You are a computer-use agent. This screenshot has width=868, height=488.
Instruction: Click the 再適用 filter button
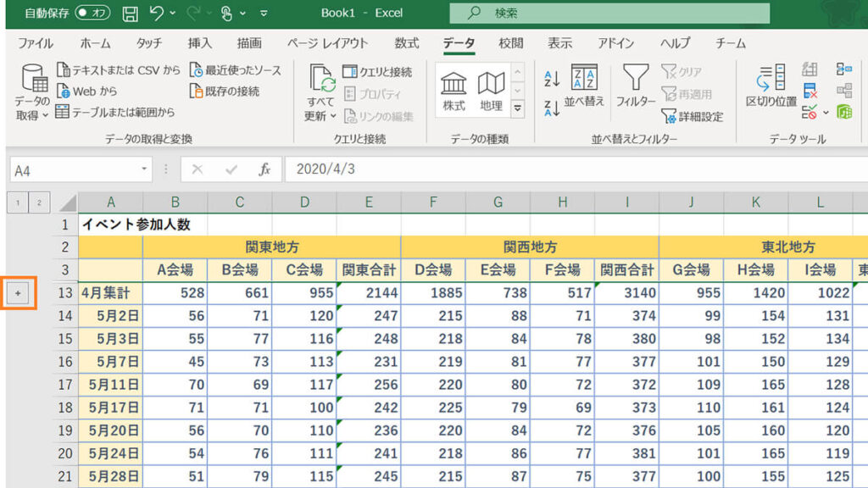pyautogui.click(x=687, y=94)
